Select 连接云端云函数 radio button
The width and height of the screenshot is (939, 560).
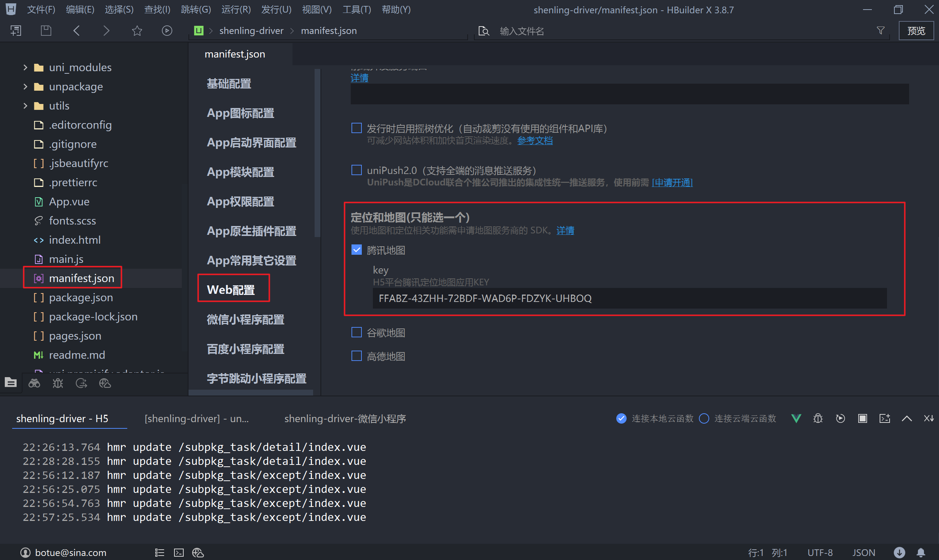coord(704,418)
